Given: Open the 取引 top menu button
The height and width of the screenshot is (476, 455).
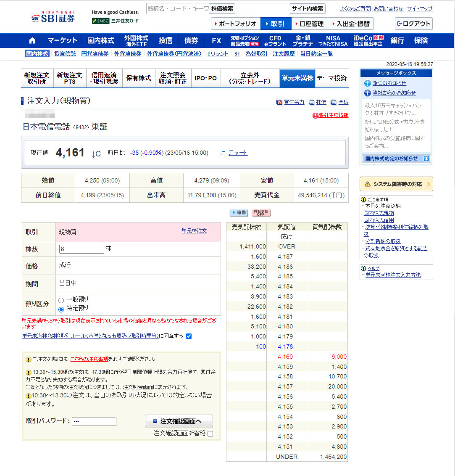Looking at the screenshot, I should pos(276,24).
